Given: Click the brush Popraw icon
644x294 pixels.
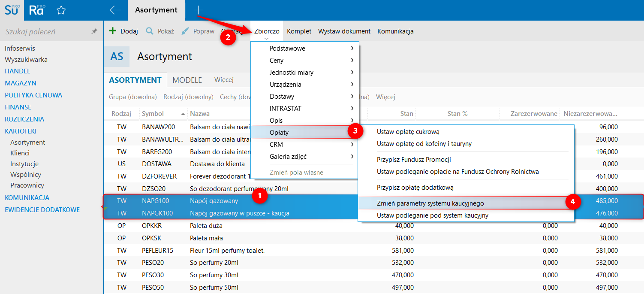Looking at the screenshot, I should coord(185,31).
